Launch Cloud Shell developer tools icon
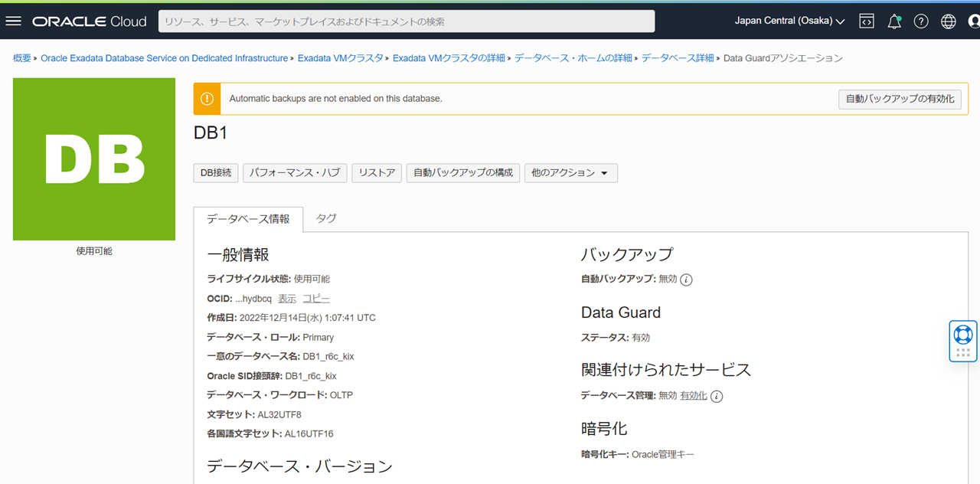Image resolution: width=980 pixels, height=484 pixels. tap(867, 21)
